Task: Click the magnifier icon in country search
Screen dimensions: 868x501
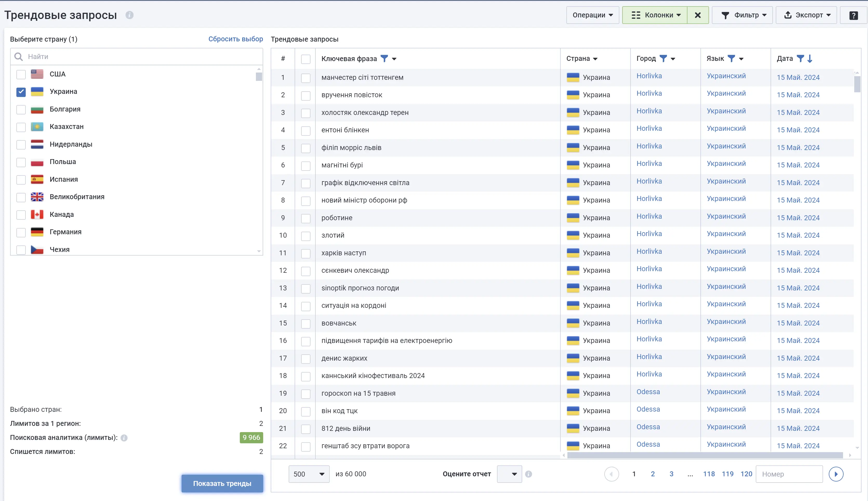Action: [18, 57]
